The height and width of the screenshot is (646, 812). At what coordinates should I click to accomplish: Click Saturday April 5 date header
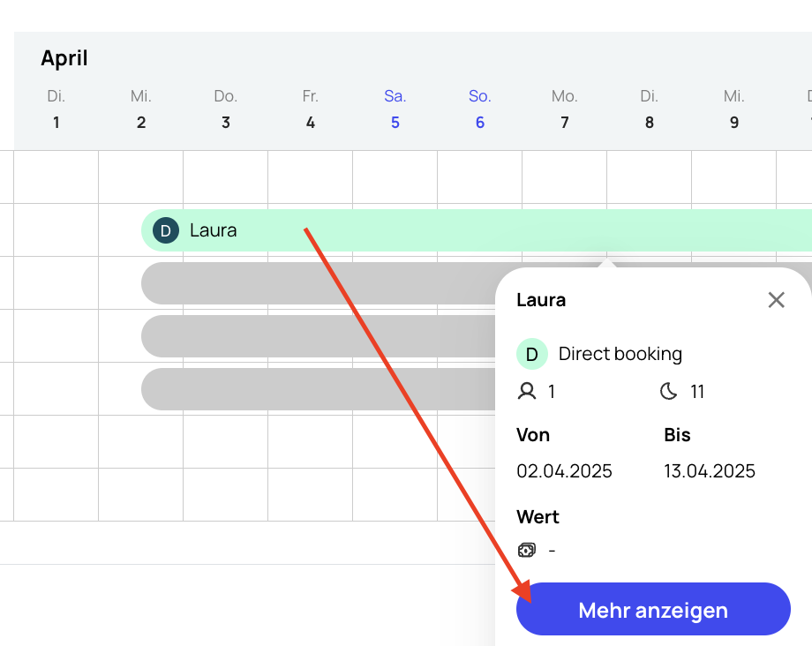(395, 109)
